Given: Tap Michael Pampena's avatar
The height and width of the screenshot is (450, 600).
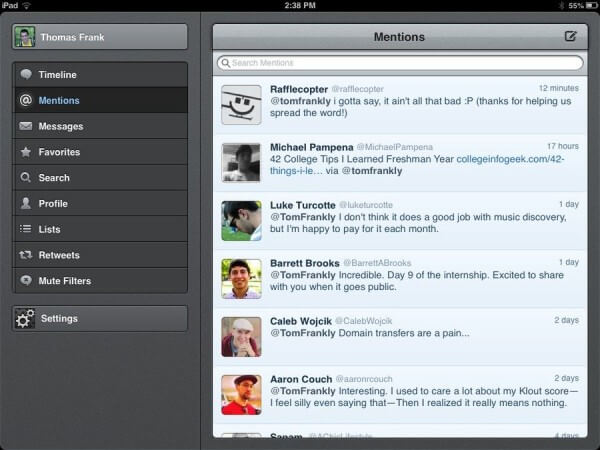Looking at the screenshot, I should pyautogui.click(x=241, y=162).
